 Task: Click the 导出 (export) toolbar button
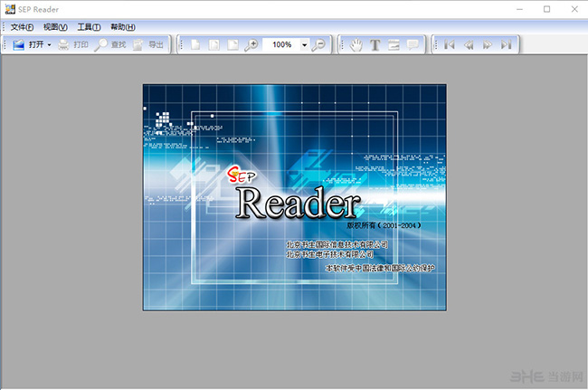click(148, 44)
